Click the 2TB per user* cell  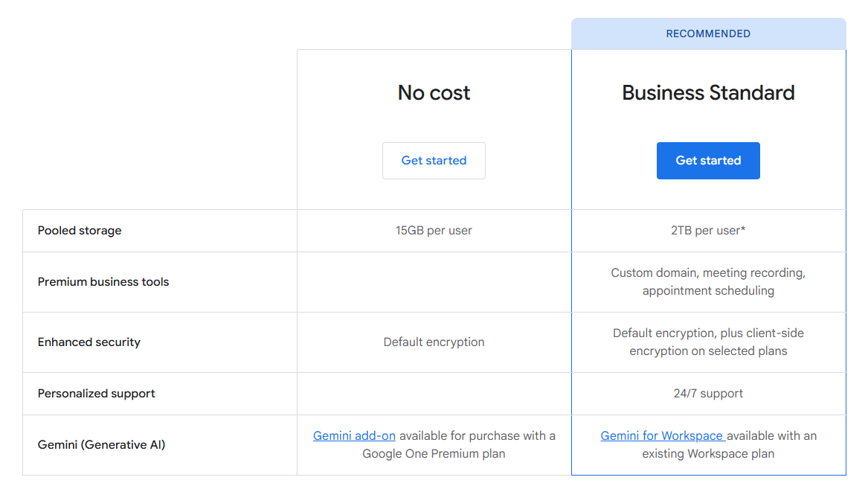point(708,231)
